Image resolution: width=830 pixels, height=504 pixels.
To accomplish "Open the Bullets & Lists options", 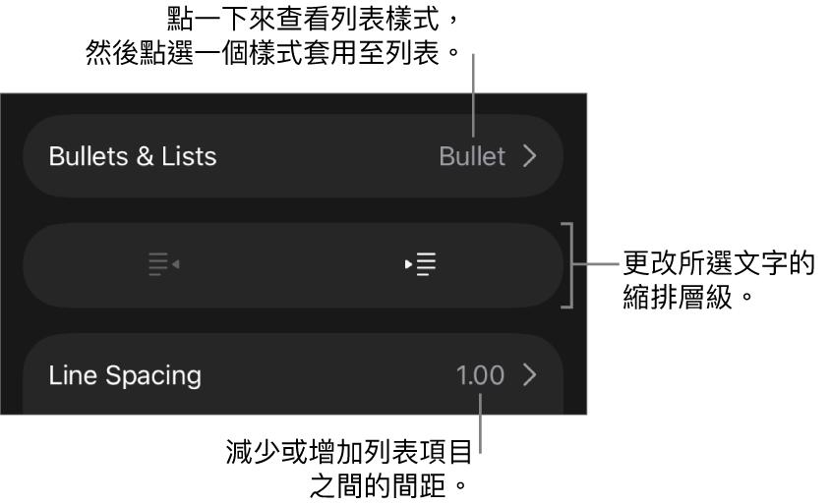I will pos(292,156).
